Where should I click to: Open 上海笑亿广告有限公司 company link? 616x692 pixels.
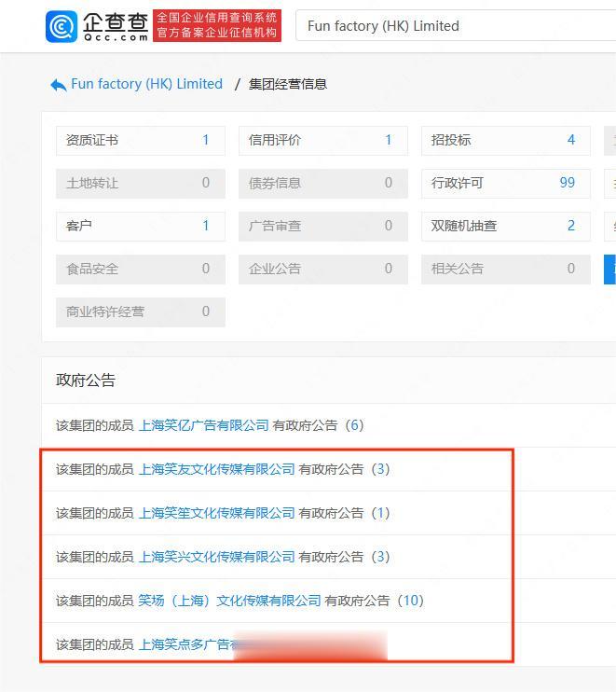pyautogui.click(x=204, y=425)
